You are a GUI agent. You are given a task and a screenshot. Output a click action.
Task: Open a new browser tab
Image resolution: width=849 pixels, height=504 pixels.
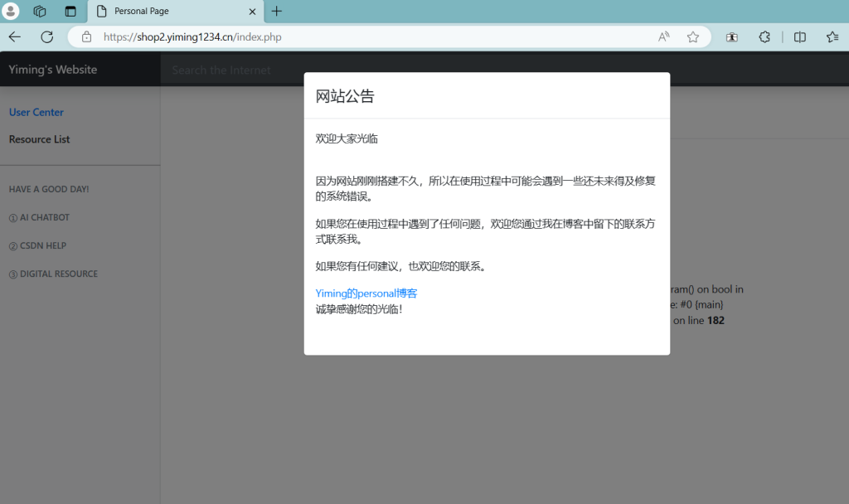277,12
